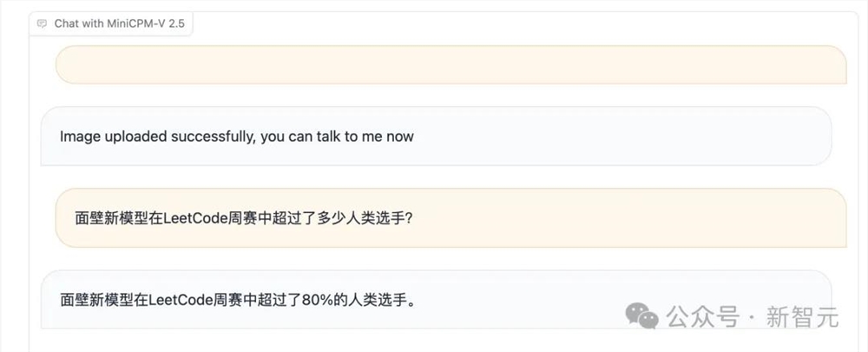Click 'MiniCPM-V 2.5' text in the chat header
868x352 pixels.
coord(149,23)
